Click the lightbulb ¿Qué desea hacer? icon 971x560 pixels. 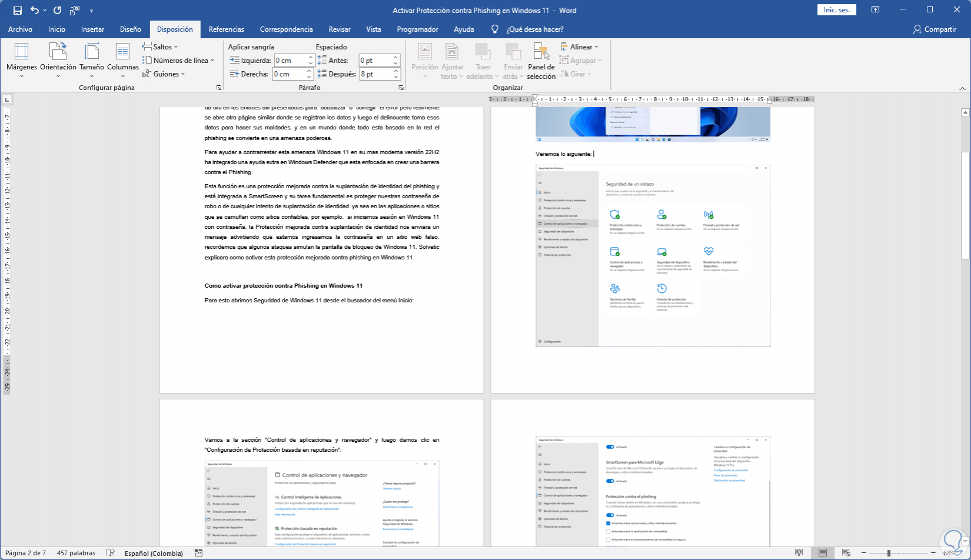(495, 29)
